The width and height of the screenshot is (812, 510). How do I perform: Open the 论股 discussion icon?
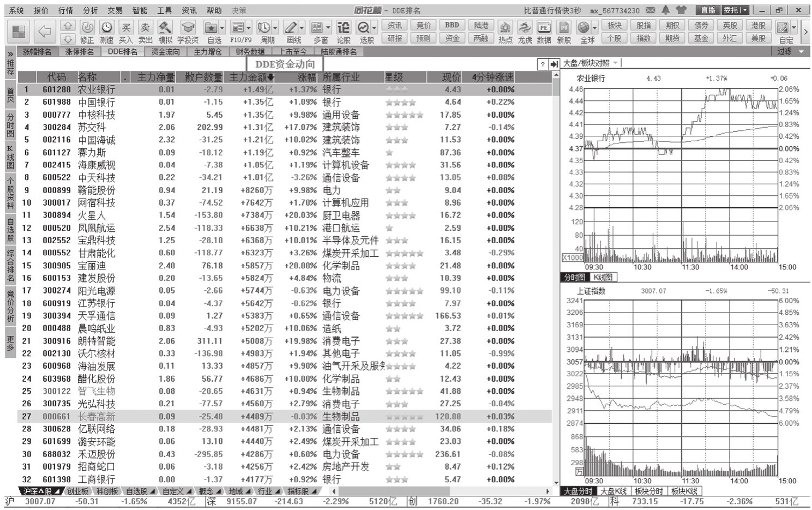tap(344, 32)
